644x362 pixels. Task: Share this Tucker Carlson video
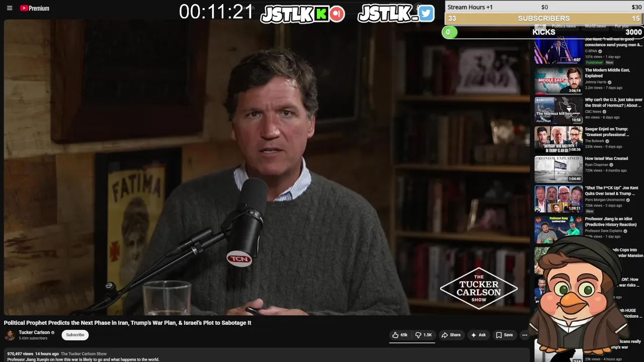pos(451,335)
